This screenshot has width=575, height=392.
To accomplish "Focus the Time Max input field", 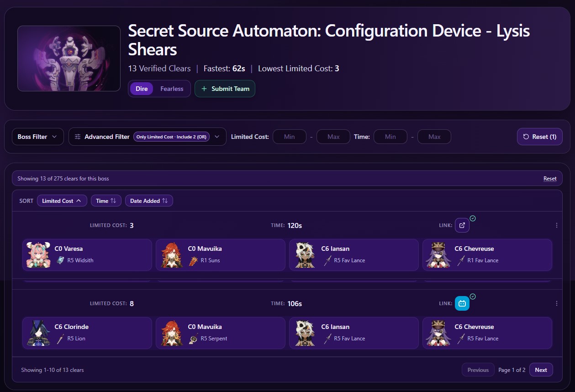I will 434,137.
